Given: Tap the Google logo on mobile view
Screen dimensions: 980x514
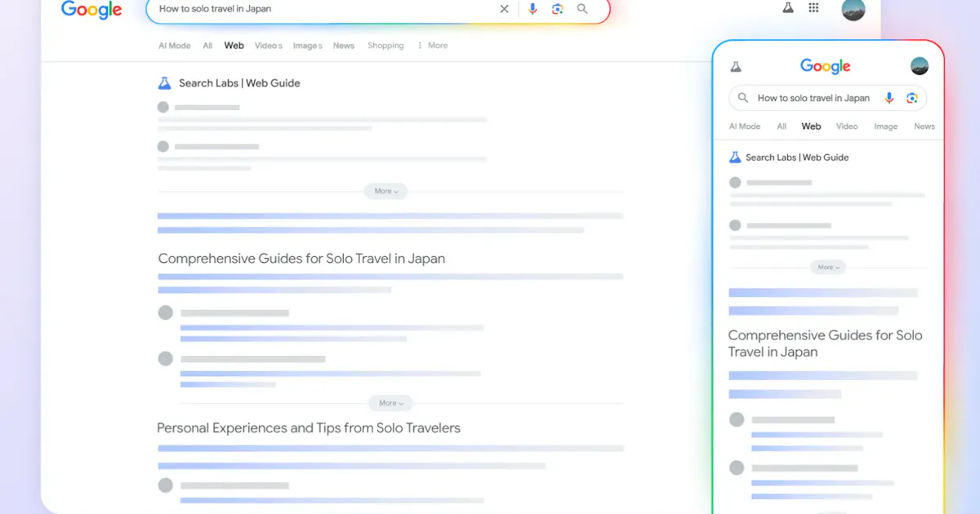Looking at the screenshot, I should tap(825, 66).
